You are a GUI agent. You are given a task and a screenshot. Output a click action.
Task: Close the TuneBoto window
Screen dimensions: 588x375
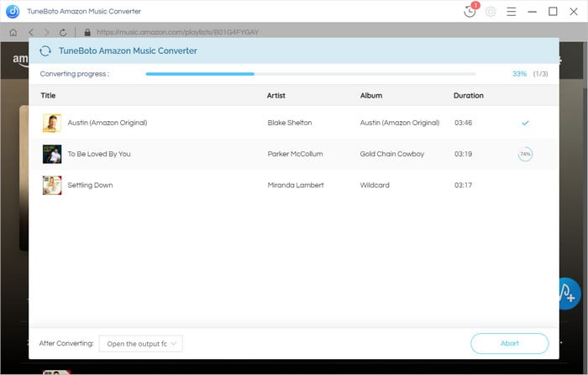[574, 12]
